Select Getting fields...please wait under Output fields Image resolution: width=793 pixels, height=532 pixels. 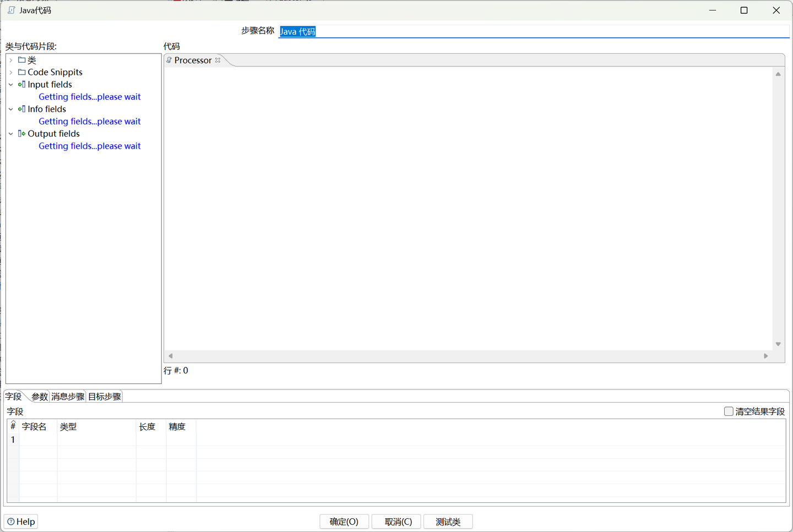[x=89, y=145]
